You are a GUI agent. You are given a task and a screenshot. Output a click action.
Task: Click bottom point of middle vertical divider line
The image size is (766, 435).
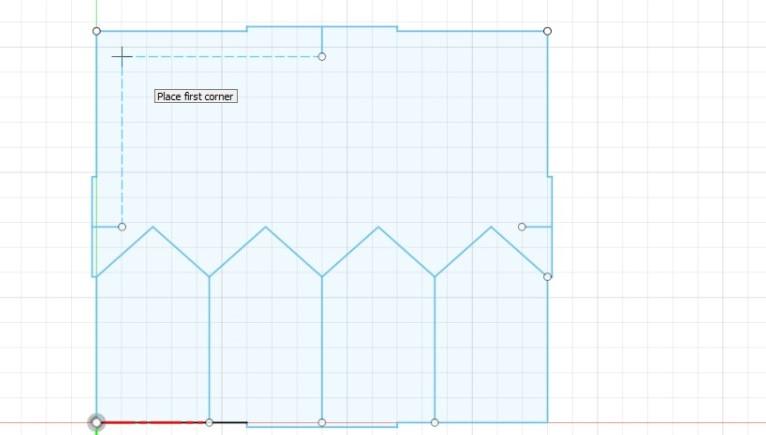pos(321,422)
